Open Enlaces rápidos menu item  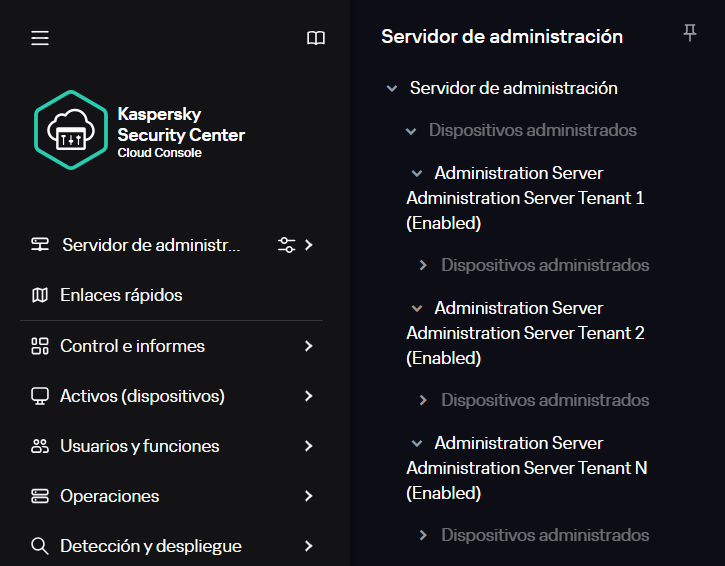pyautogui.click(x=121, y=295)
